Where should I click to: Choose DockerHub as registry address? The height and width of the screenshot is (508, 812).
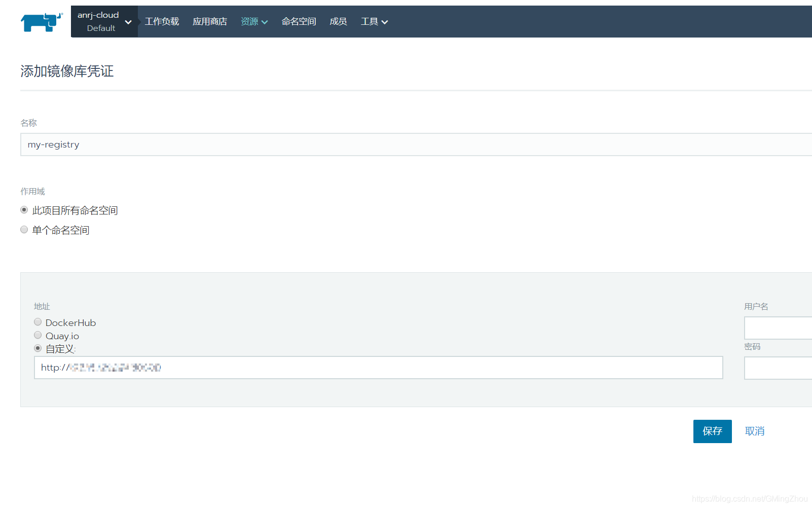(x=38, y=322)
